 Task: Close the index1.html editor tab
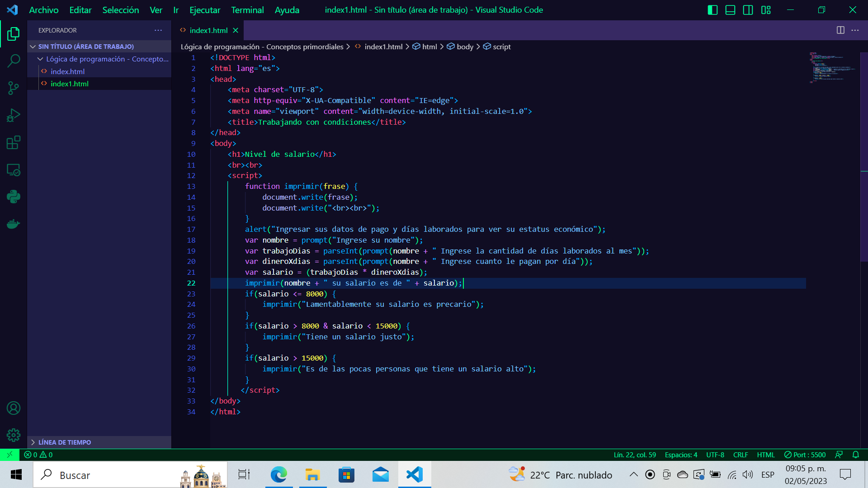point(236,30)
